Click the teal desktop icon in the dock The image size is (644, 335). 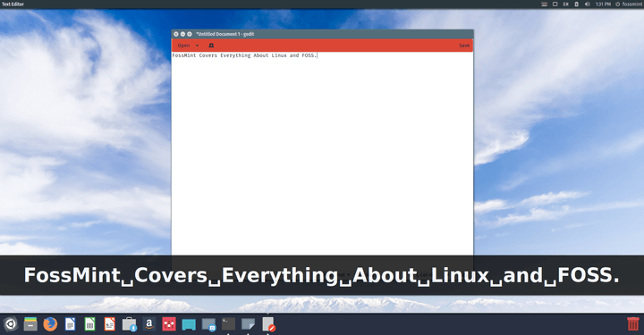click(x=189, y=324)
